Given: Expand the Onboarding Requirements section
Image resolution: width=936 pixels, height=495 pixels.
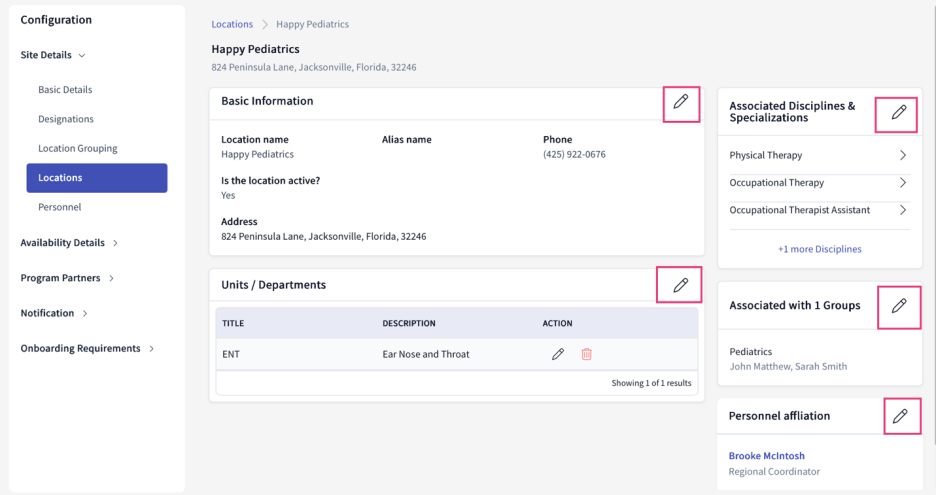Looking at the screenshot, I should pyautogui.click(x=87, y=349).
